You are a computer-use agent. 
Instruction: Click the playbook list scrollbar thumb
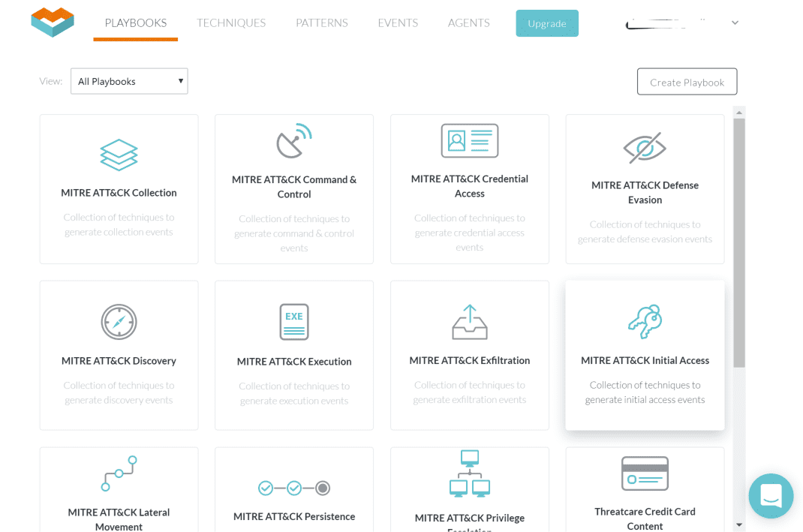coord(739,242)
